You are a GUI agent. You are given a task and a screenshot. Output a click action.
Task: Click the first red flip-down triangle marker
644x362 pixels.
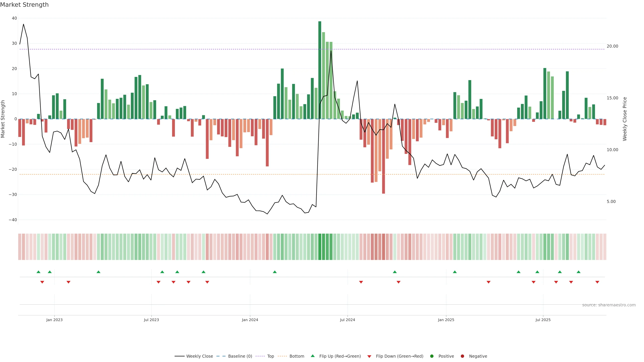click(x=42, y=282)
